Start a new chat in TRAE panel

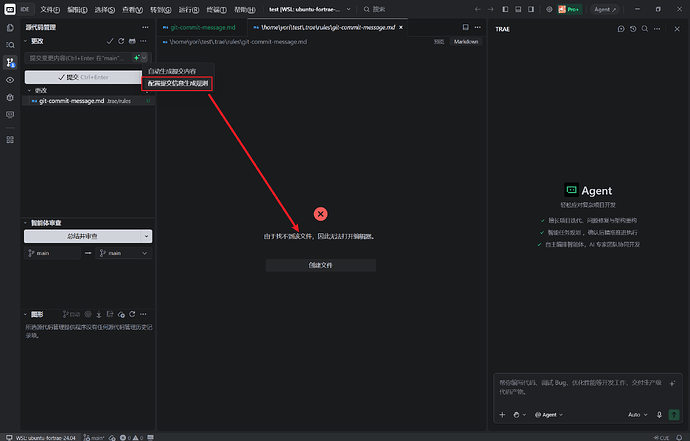(621, 29)
